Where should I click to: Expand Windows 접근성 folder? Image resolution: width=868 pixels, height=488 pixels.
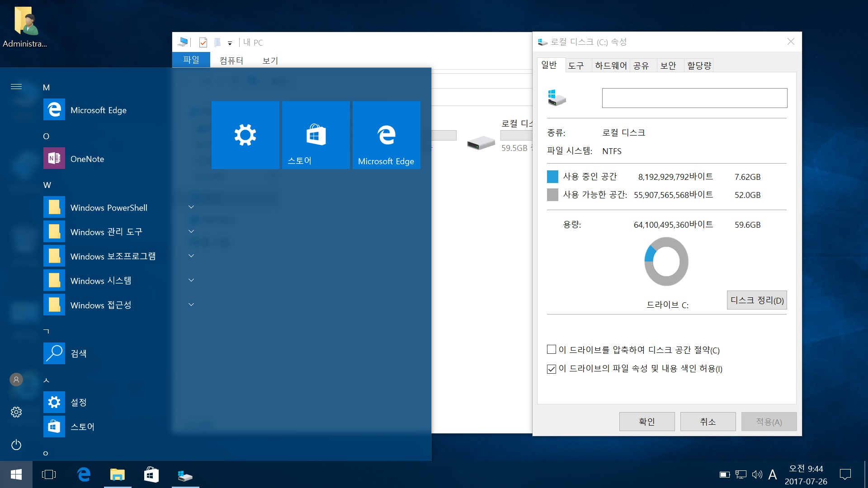191,305
